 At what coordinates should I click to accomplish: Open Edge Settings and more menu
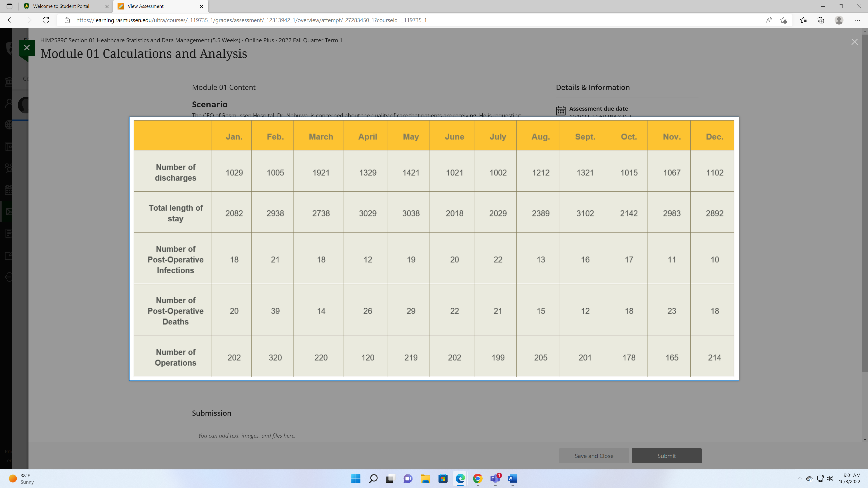pyautogui.click(x=857, y=20)
